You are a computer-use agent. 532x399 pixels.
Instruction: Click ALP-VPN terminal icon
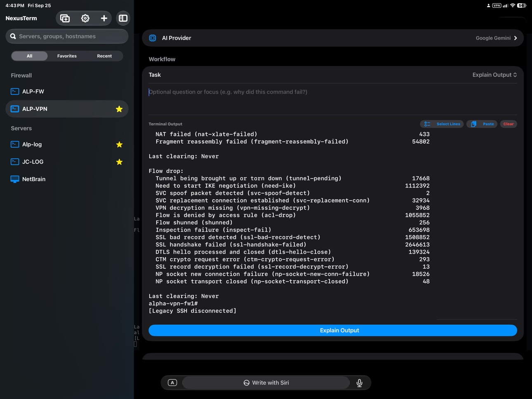(15, 109)
